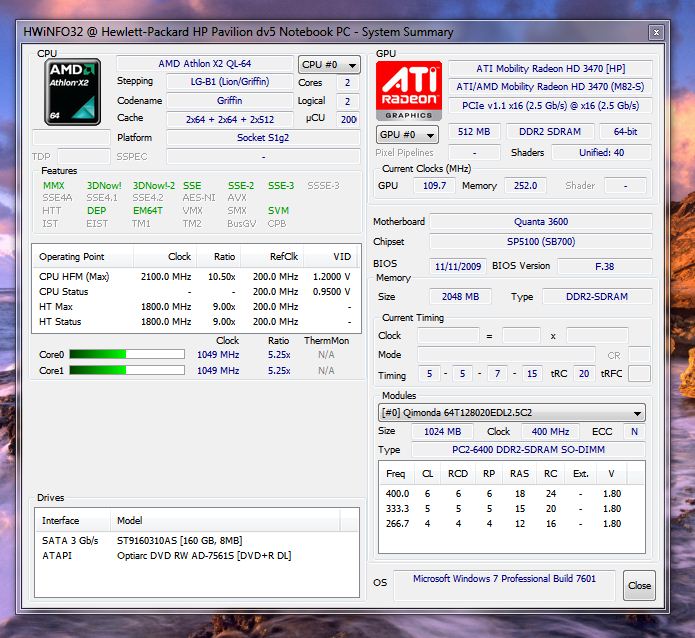Select the 333.3 frequency timing row
Image resolution: width=695 pixels, height=638 pixels.
tap(511, 509)
